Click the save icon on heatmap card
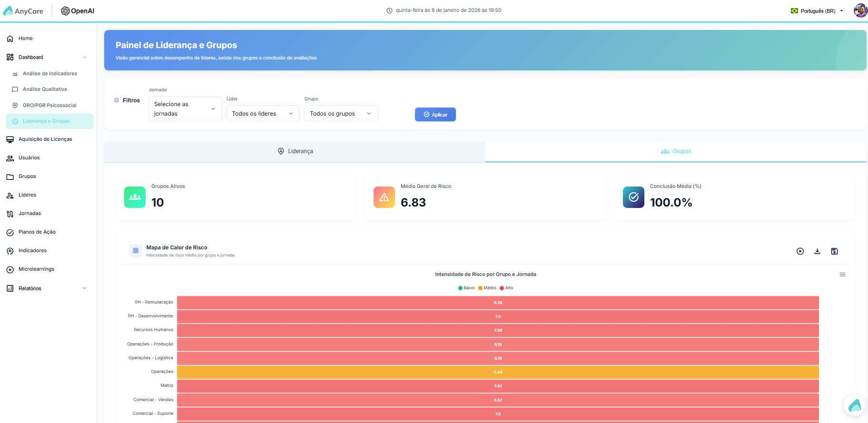868x423 pixels. pos(834,251)
